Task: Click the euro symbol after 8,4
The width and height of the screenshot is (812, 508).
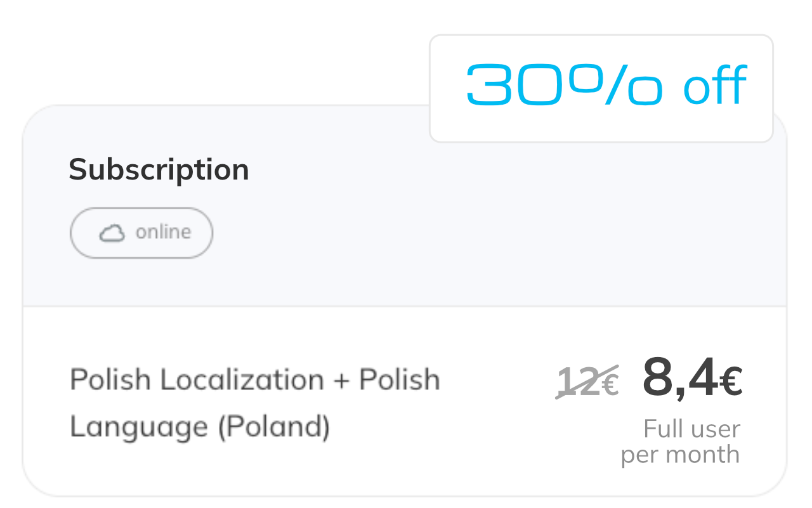Action: 731,382
